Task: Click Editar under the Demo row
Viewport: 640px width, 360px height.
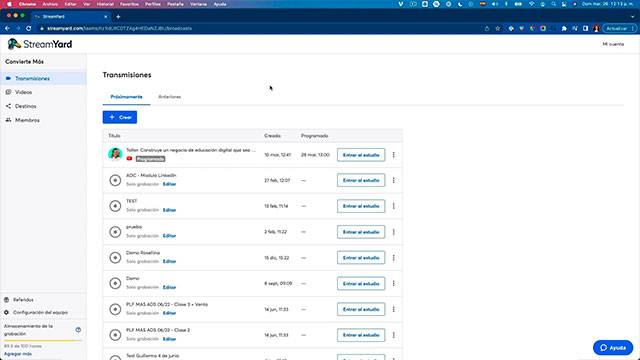Action: 169,287
